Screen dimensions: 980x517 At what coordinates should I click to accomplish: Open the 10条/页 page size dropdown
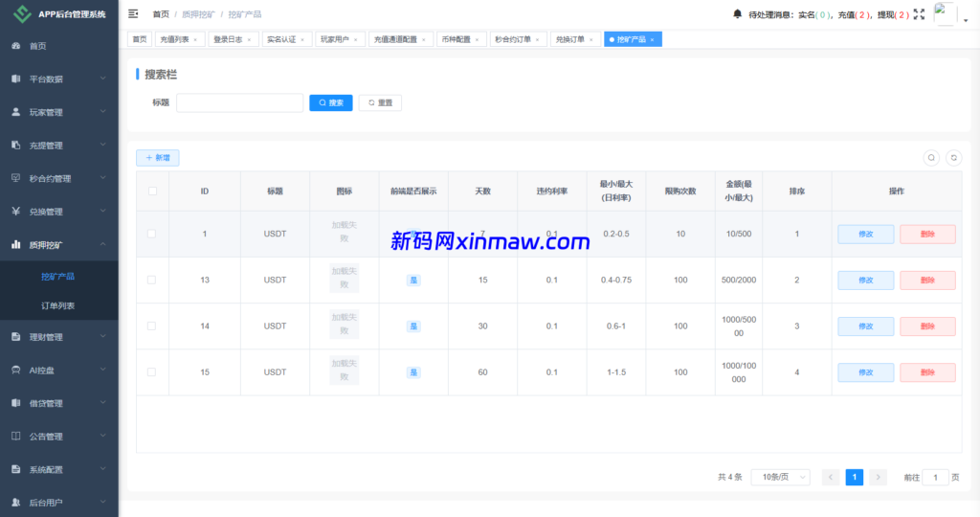(781, 477)
